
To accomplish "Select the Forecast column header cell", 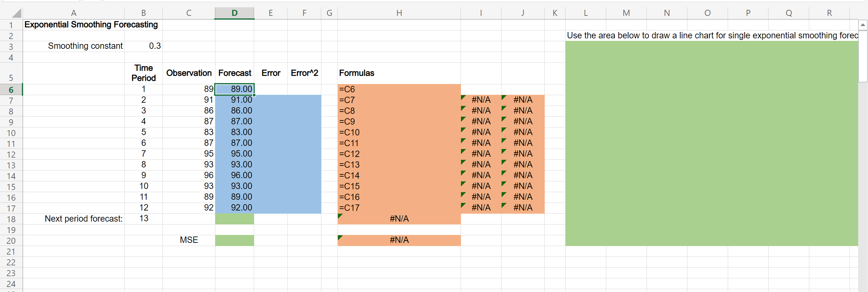I will [234, 73].
